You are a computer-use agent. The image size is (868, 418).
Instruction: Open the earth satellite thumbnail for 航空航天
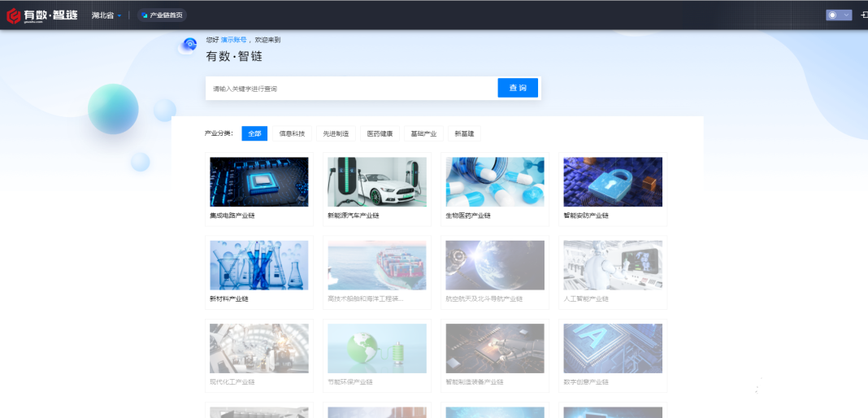point(495,265)
